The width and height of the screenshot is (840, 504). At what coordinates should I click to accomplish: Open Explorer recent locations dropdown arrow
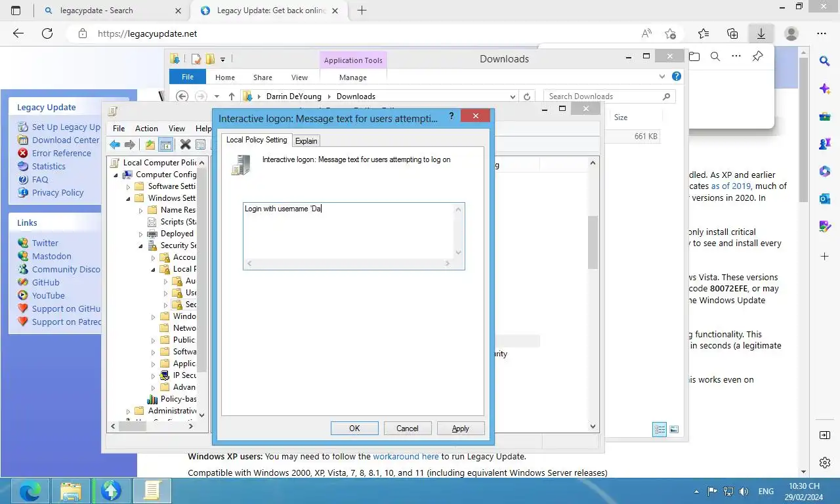click(x=217, y=96)
